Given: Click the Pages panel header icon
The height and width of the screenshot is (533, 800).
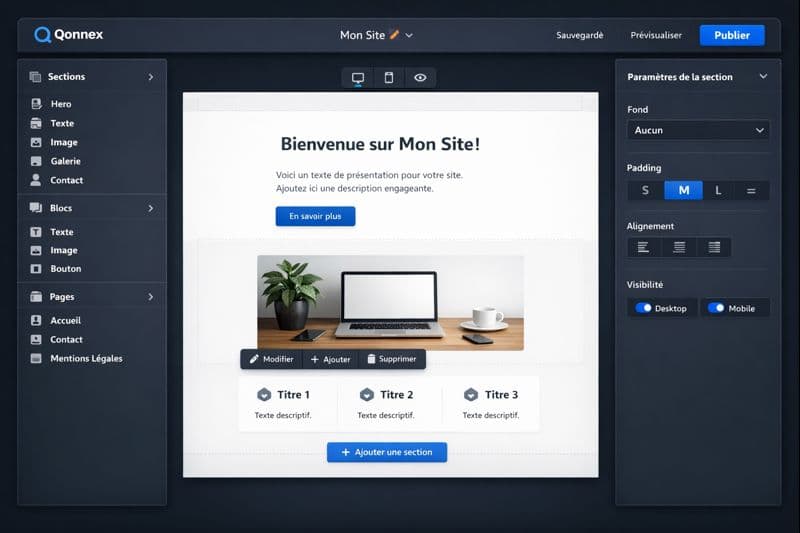Looking at the screenshot, I should click(x=36, y=296).
